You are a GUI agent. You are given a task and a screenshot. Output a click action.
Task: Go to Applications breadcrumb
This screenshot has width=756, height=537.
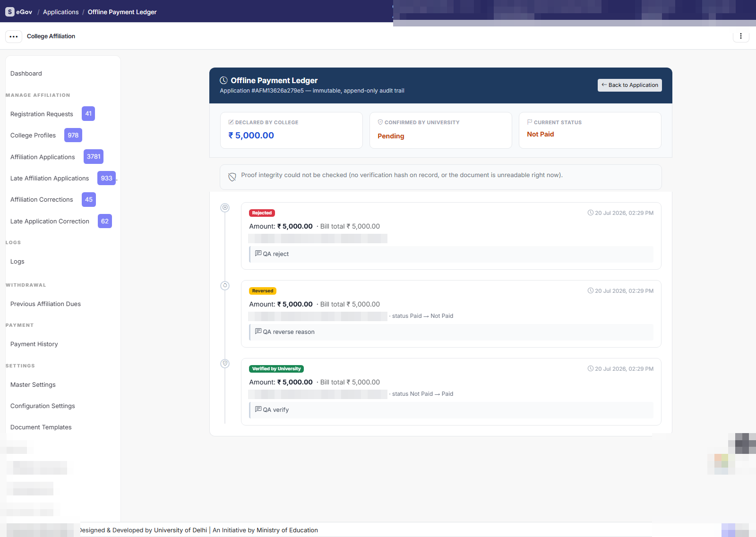[x=61, y=12]
